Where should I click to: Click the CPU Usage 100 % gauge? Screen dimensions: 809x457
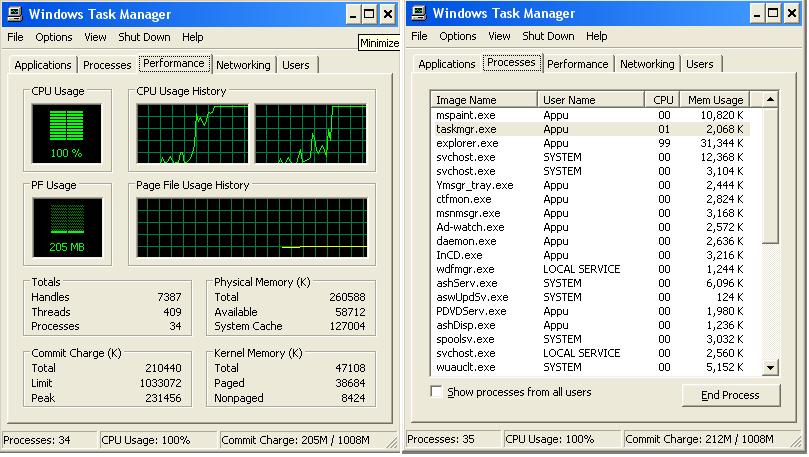(67, 134)
